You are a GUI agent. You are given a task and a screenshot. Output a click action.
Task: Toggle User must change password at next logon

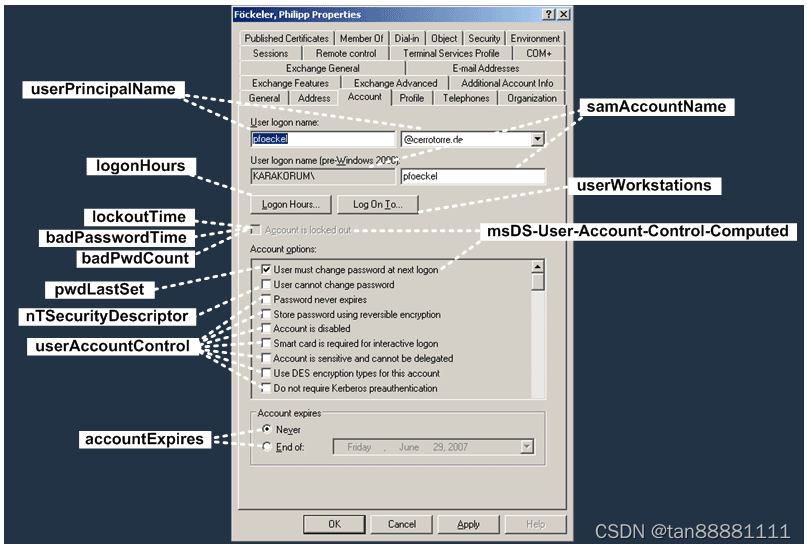coord(266,269)
